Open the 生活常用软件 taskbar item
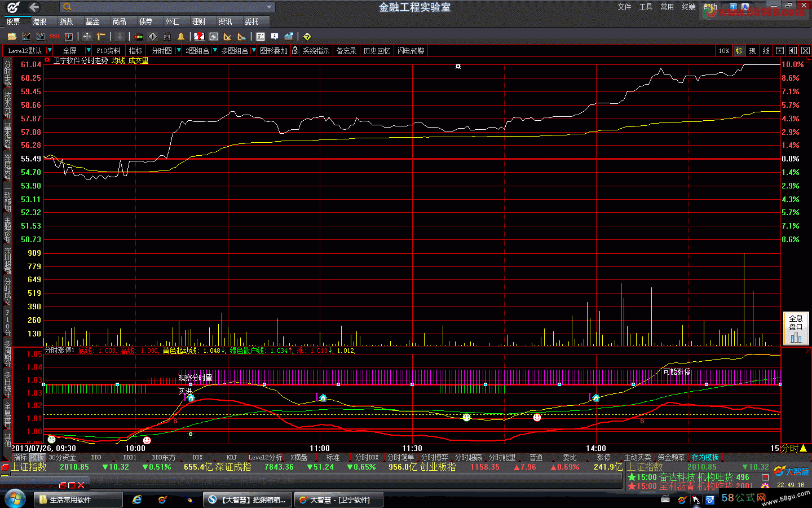The image size is (812, 508). pyautogui.click(x=79, y=500)
